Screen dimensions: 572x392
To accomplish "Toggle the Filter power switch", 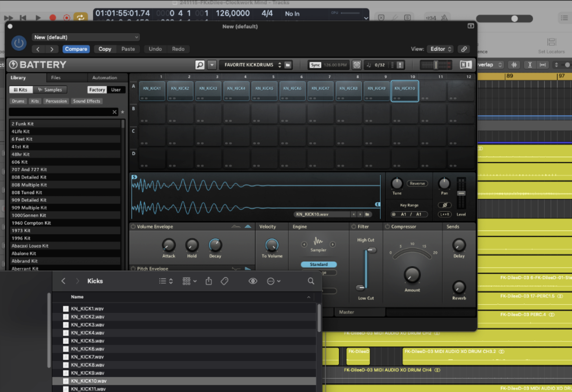I will [x=354, y=227].
